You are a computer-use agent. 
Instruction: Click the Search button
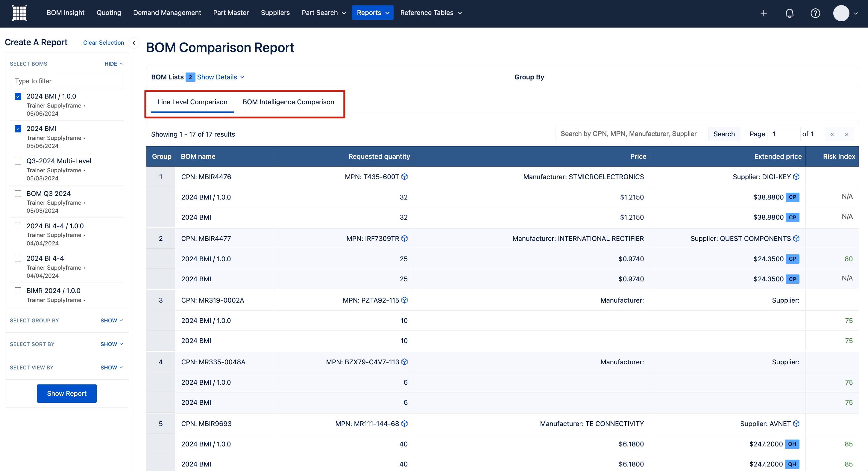pos(724,134)
